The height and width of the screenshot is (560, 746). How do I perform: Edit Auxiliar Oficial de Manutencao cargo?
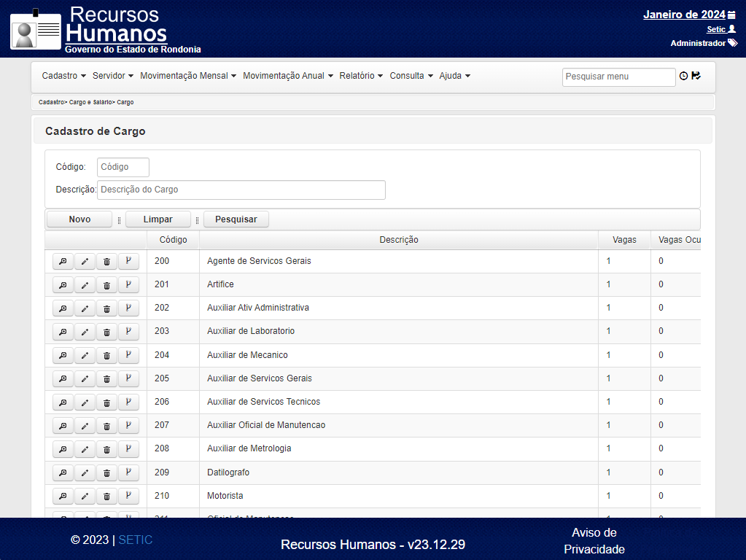[x=85, y=425]
